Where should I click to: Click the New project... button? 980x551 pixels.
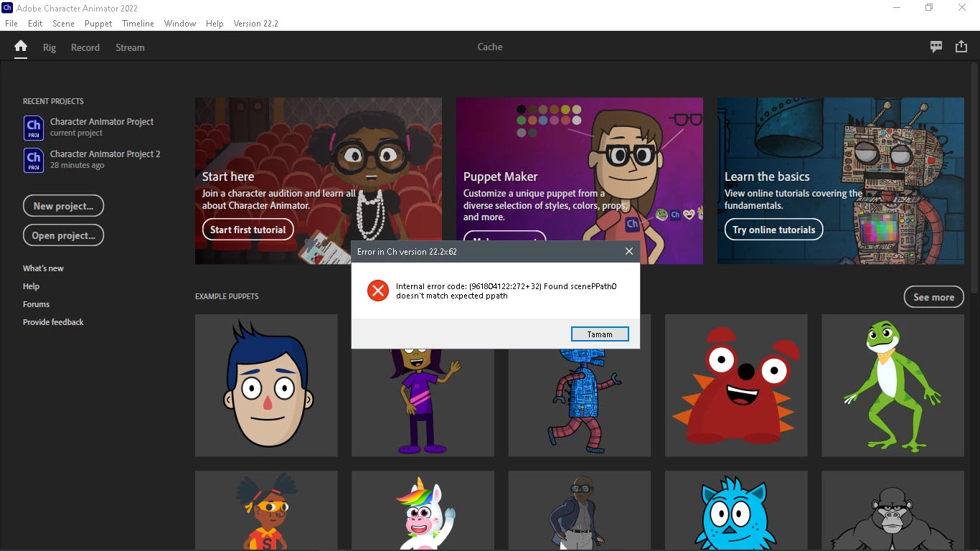(x=63, y=206)
